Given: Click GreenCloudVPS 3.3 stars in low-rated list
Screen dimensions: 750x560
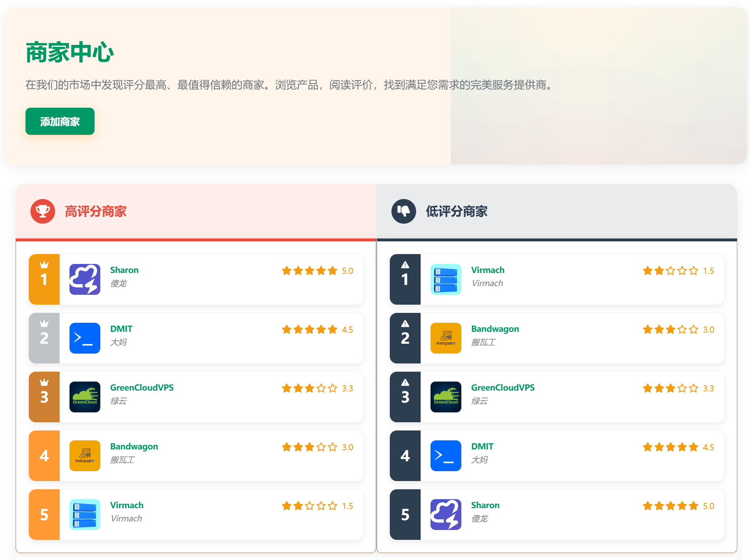Looking at the screenshot, I should [678, 388].
